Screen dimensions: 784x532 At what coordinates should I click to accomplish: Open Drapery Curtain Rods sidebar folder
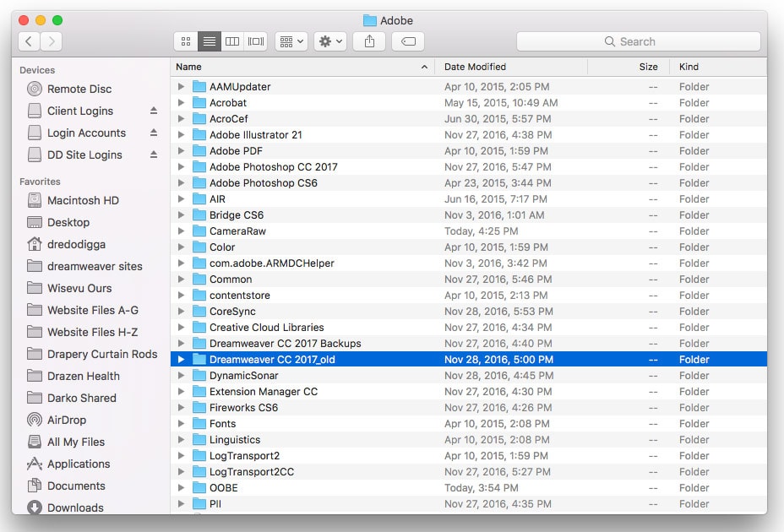coord(92,355)
